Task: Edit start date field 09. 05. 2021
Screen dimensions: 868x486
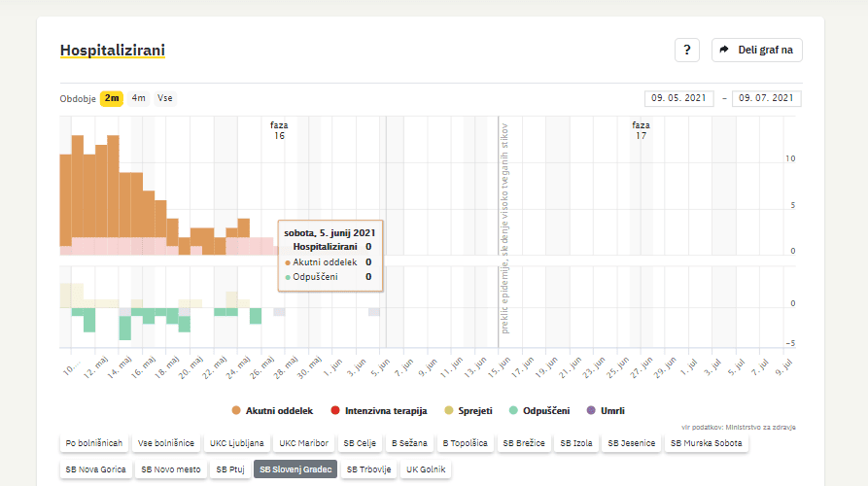Action: pyautogui.click(x=678, y=98)
